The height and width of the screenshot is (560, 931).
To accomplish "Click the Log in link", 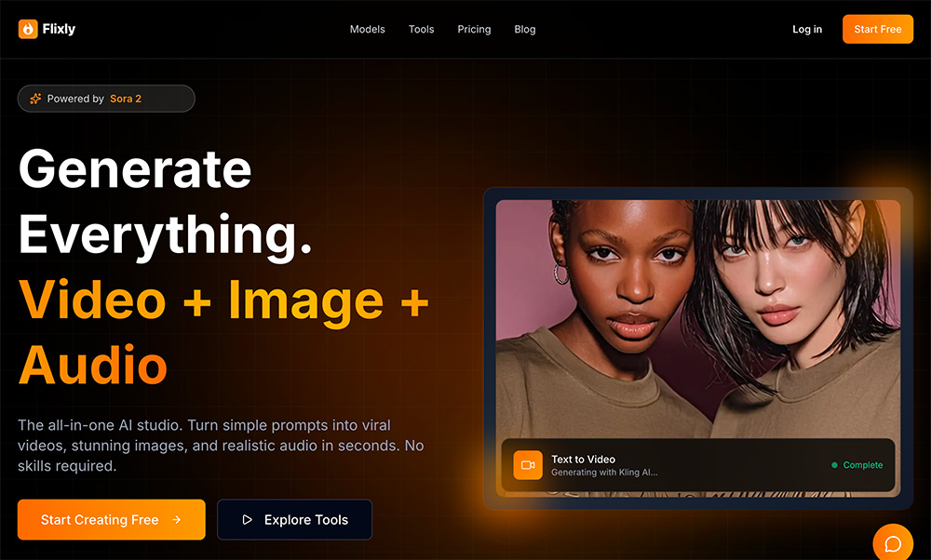I will 807,29.
